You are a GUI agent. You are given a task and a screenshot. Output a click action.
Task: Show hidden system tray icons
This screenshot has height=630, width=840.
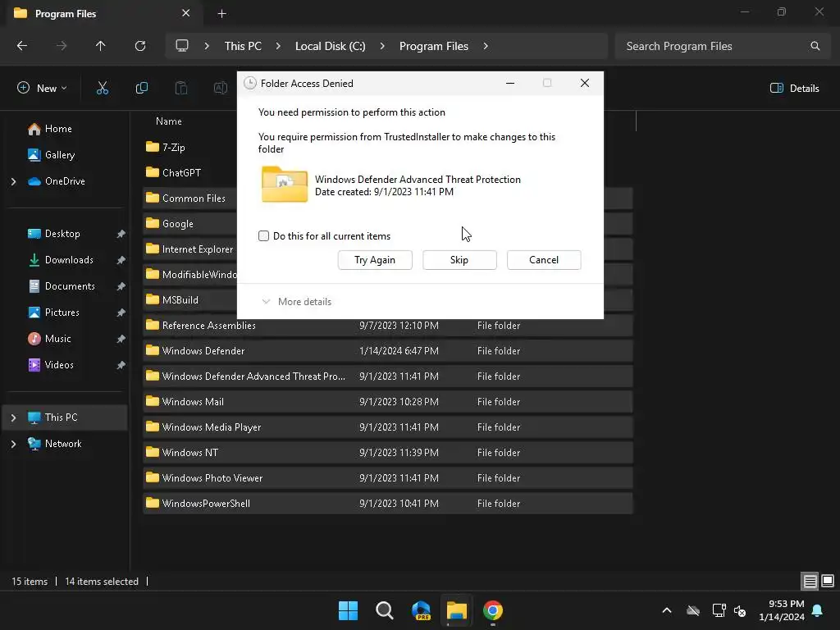coord(667,610)
